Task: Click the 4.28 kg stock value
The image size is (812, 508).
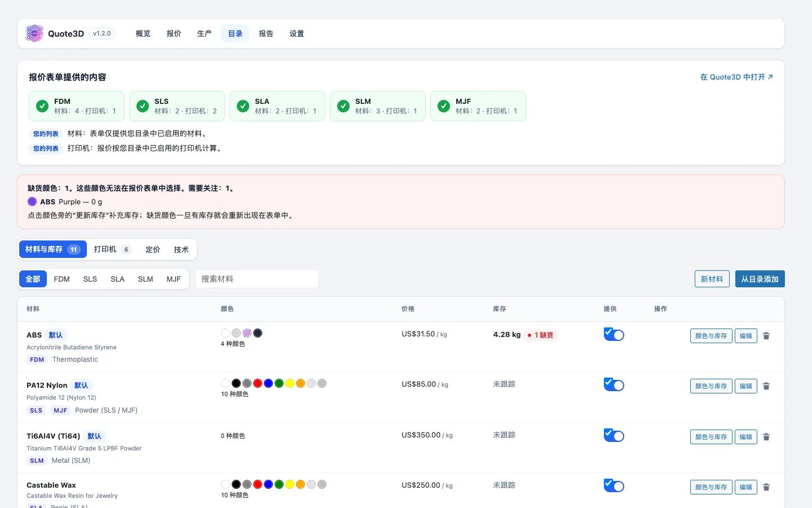Action: coord(507,335)
